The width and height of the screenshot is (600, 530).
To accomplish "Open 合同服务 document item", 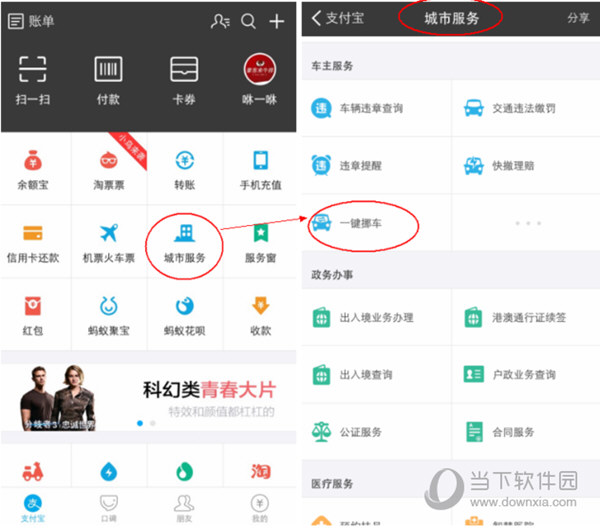I will [x=526, y=432].
